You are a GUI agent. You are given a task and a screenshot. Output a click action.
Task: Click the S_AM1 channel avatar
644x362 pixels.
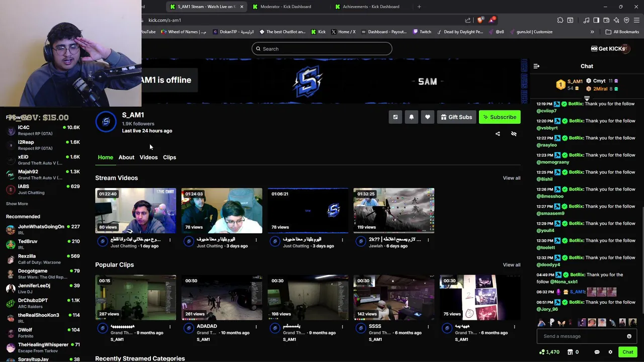pos(106,122)
